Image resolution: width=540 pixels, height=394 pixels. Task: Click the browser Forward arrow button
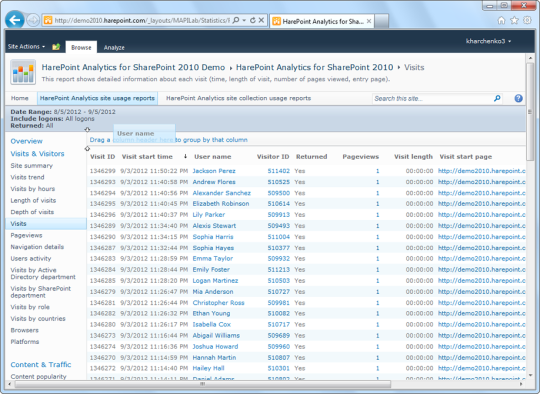(33, 20)
